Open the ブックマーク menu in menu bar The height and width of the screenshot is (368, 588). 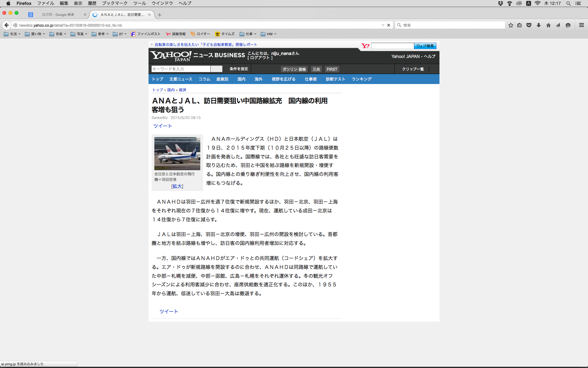coord(115,3)
